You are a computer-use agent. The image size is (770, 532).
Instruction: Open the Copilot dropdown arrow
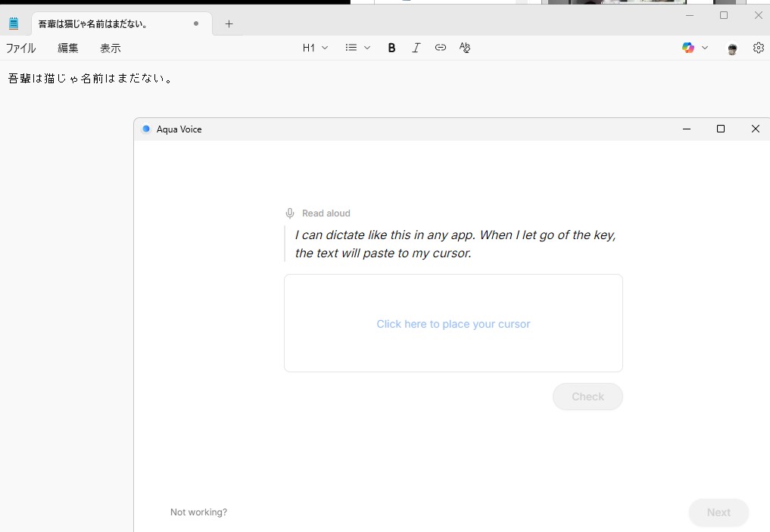click(x=705, y=48)
